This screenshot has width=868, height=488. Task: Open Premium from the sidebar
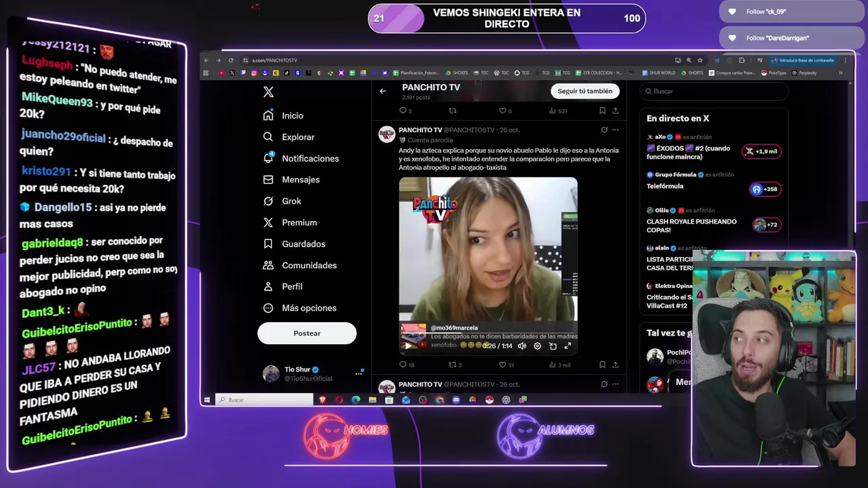coord(290,222)
